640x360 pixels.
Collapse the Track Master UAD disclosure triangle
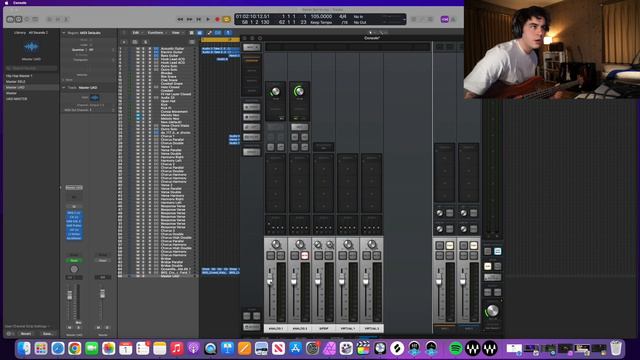[x=64, y=87]
